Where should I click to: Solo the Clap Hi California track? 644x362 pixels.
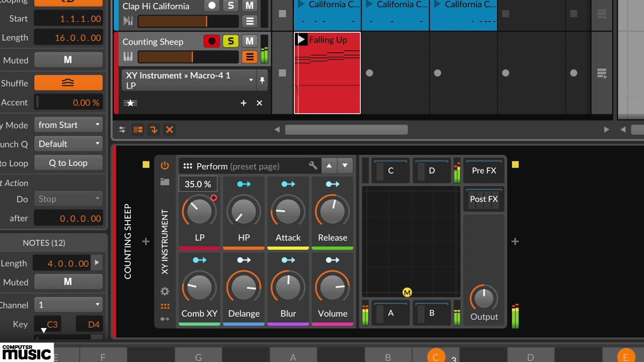click(230, 6)
